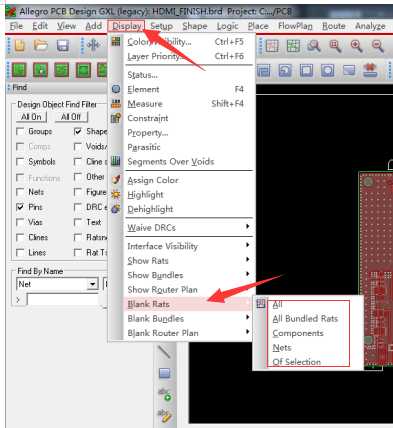Select the blue rectangle shape tool
This screenshot has height=428, width=393.
coord(165,373)
